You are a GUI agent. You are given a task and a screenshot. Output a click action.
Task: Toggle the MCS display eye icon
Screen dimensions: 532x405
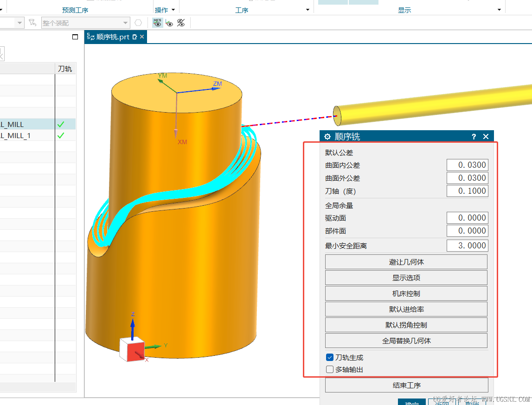(x=158, y=23)
